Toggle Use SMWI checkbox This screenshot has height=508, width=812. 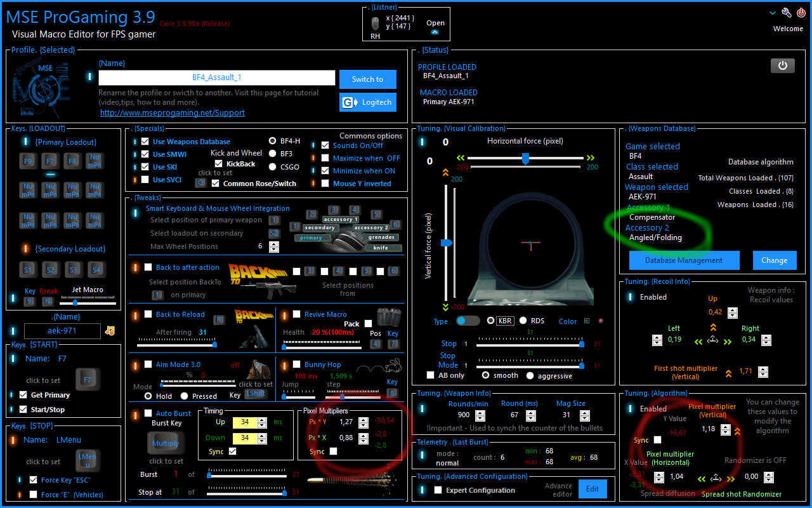point(145,154)
